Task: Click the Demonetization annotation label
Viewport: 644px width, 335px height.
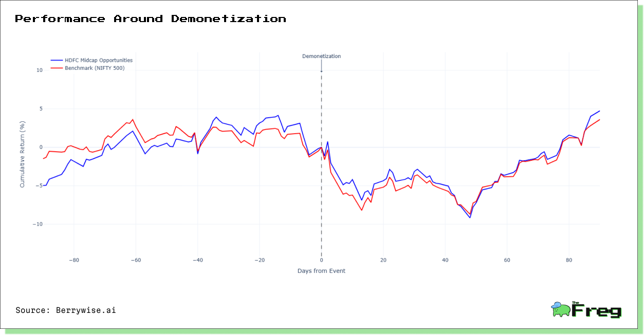Action: (321, 56)
